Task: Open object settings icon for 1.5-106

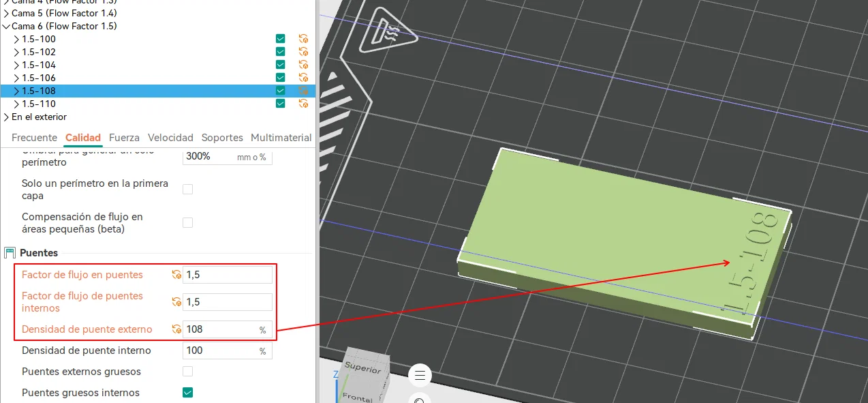Action: click(303, 78)
